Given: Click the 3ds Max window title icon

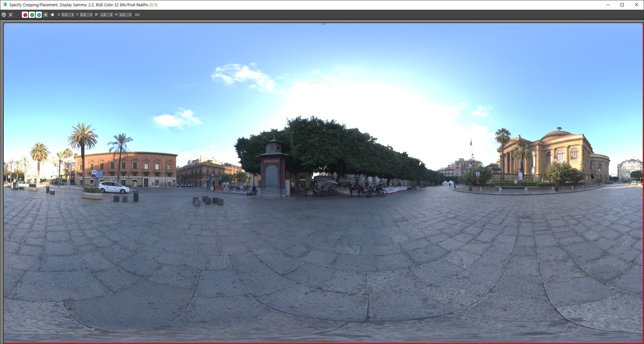Looking at the screenshot, I should 5,5.
